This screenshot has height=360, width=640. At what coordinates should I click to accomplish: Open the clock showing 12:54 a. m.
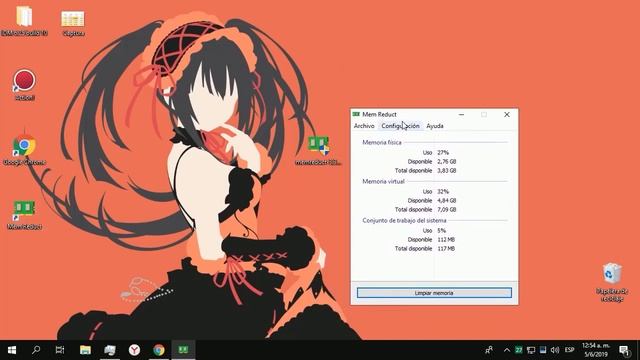coord(596,350)
